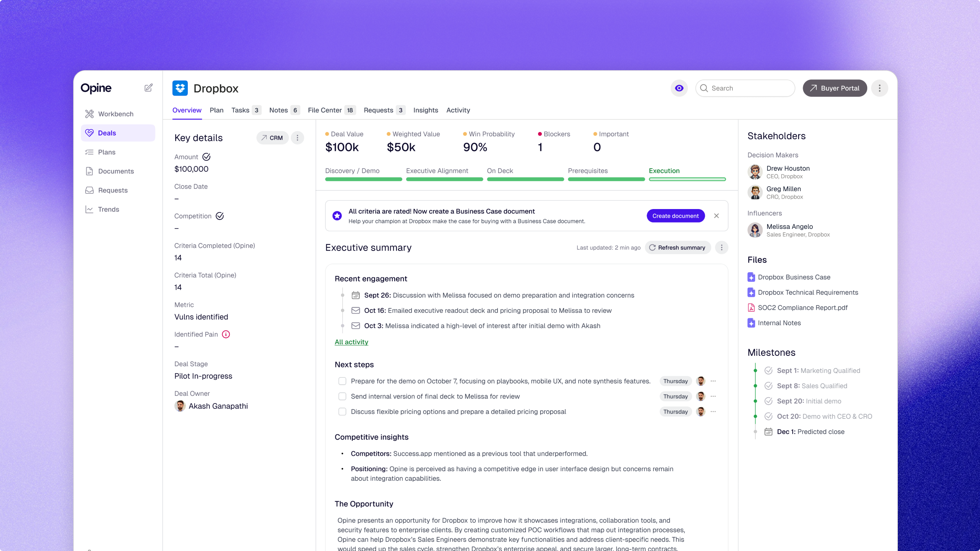This screenshot has width=980, height=551.
Task: Tick the 'Prepare for the demo' checkbox
Action: click(x=342, y=381)
